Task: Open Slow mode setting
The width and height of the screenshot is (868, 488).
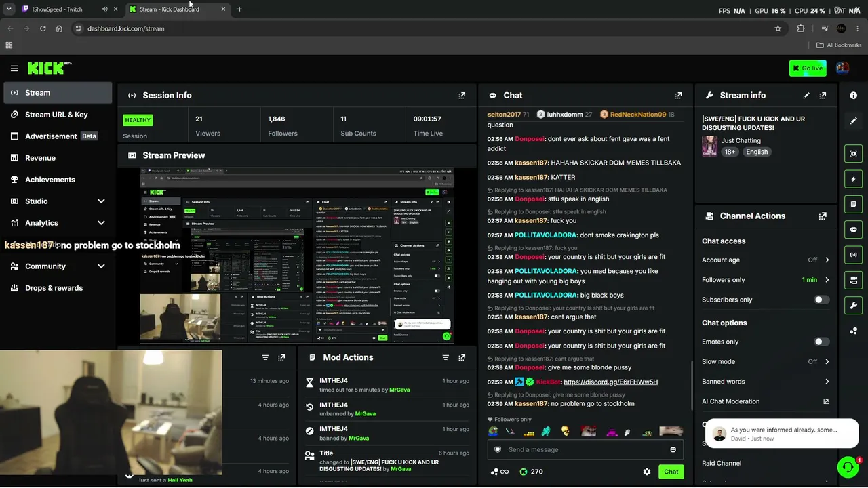Action: click(x=766, y=361)
